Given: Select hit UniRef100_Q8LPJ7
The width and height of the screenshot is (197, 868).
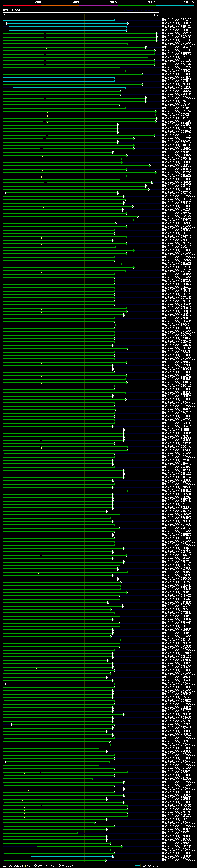Looking at the screenshot, I should [177, 166].
